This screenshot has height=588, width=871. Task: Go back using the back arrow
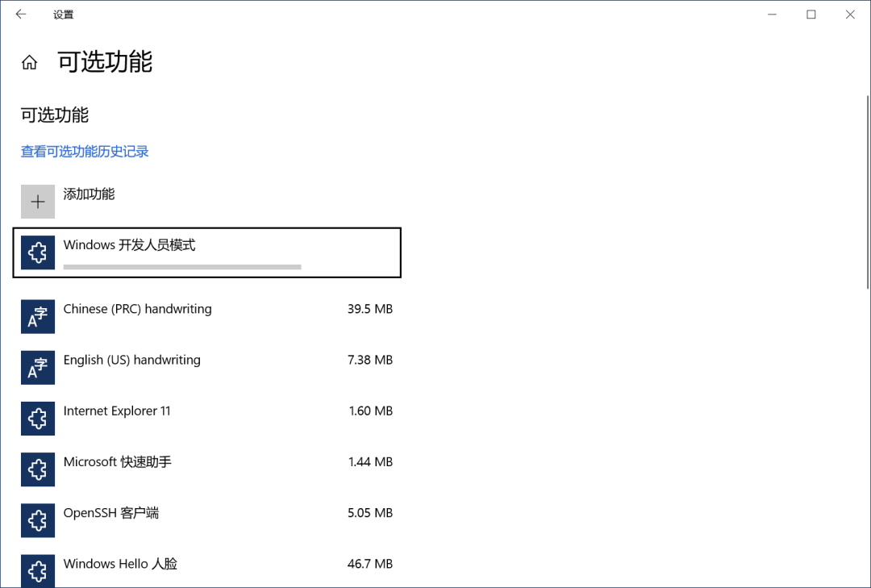point(21,15)
